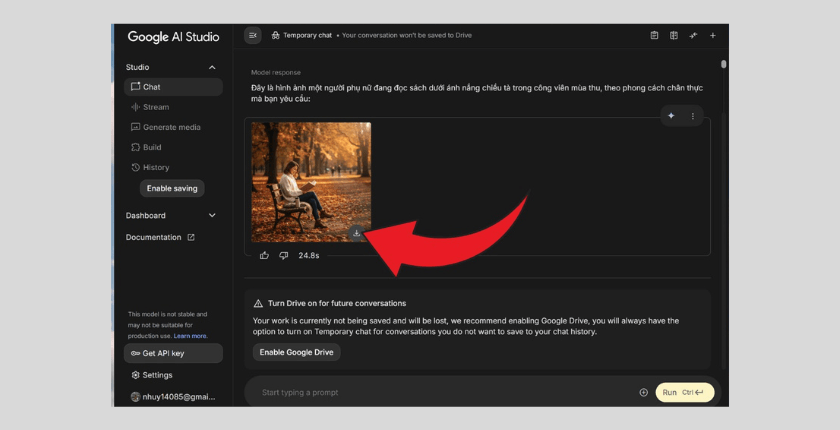Start a new chat with plus icon

(x=712, y=35)
